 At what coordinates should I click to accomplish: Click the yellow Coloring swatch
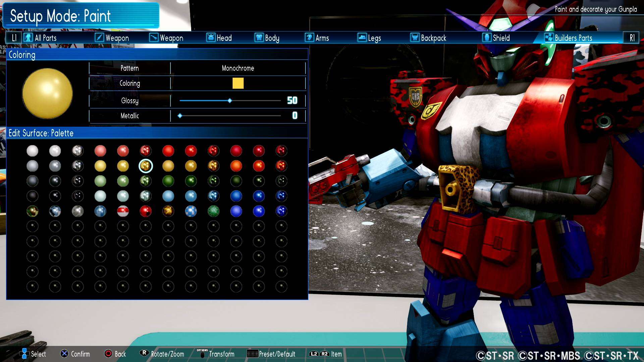tap(238, 83)
